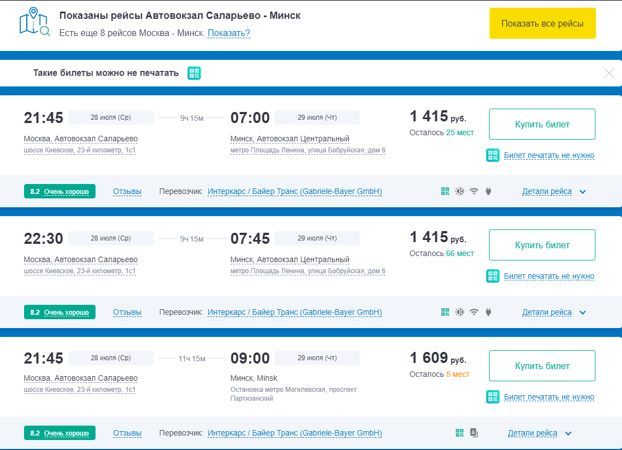Click the power socket icon on the 21:45–07:00 trip
This screenshot has height=450, width=622.
(x=488, y=191)
